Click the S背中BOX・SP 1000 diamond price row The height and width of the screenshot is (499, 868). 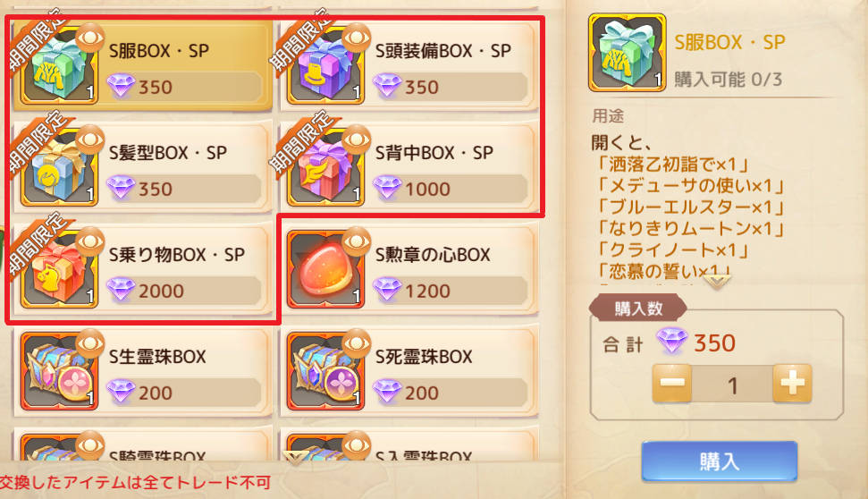click(x=450, y=189)
